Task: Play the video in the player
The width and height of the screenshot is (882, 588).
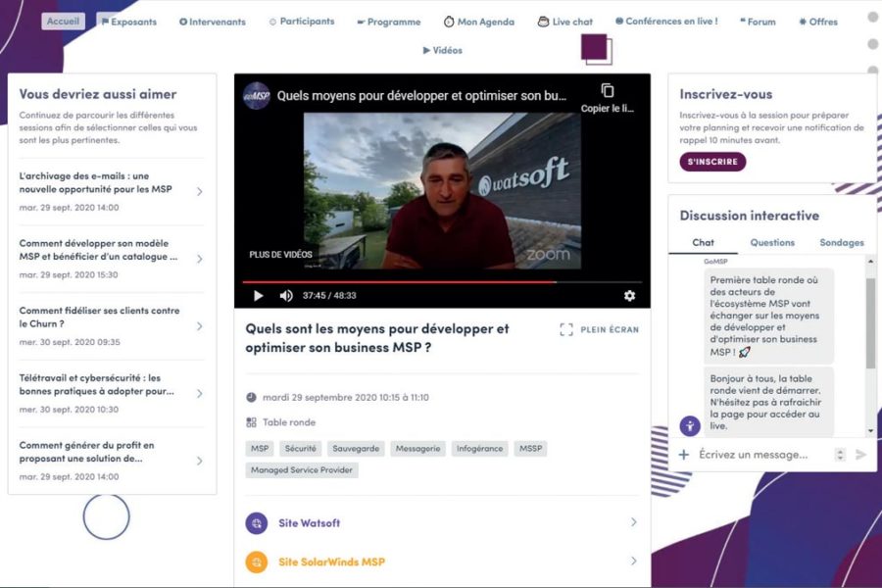Action: [x=258, y=295]
